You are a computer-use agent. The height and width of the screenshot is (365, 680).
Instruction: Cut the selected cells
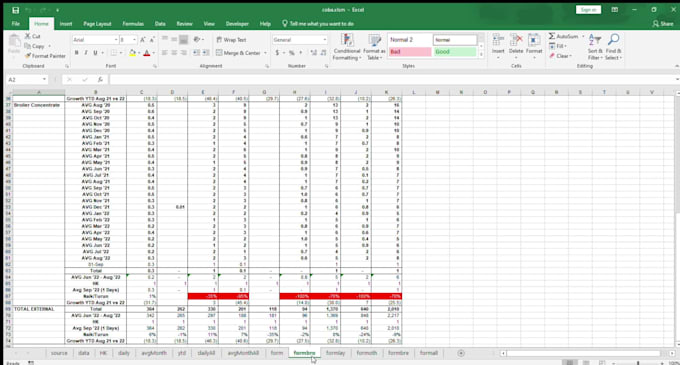[33, 36]
